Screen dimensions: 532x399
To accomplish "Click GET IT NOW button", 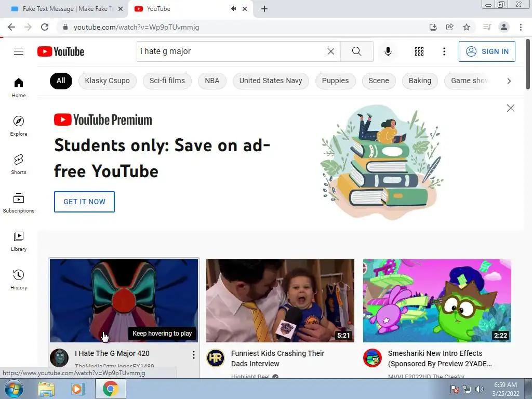I will tap(84, 202).
